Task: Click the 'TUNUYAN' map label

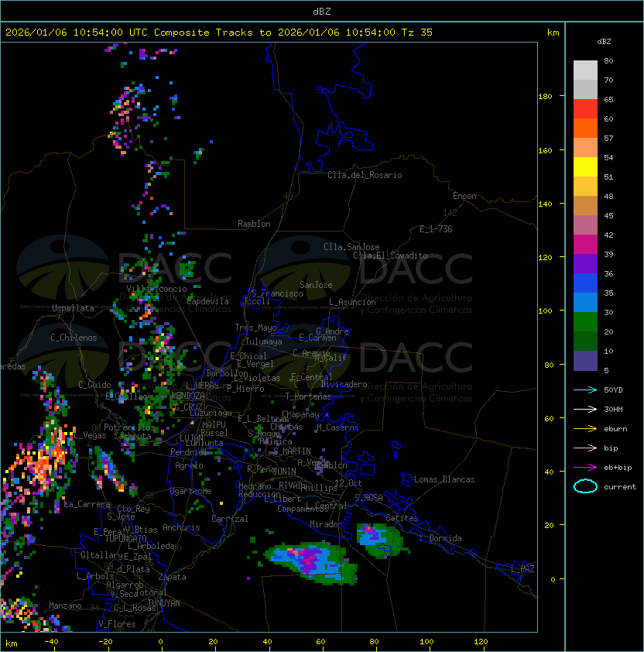Action: [164, 602]
